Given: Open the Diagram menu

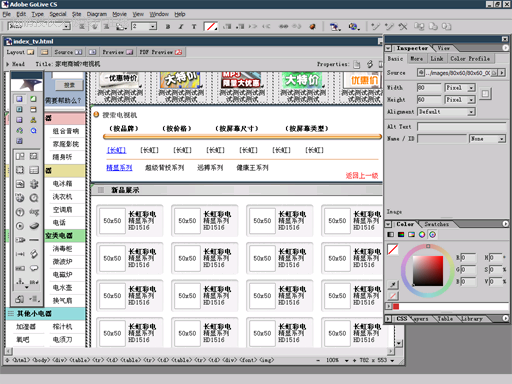Looking at the screenshot, I should coord(97,14).
